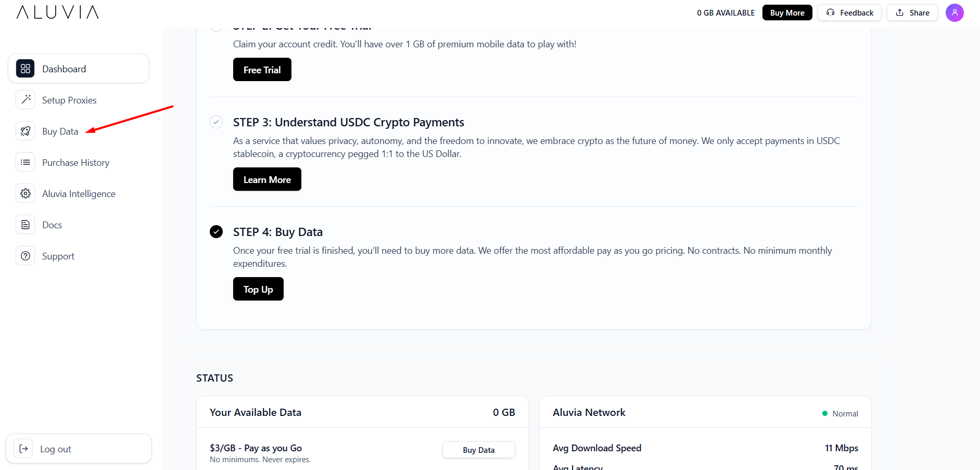The height and width of the screenshot is (470, 980).
Task: Open the user profile avatar
Action: click(954, 12)
